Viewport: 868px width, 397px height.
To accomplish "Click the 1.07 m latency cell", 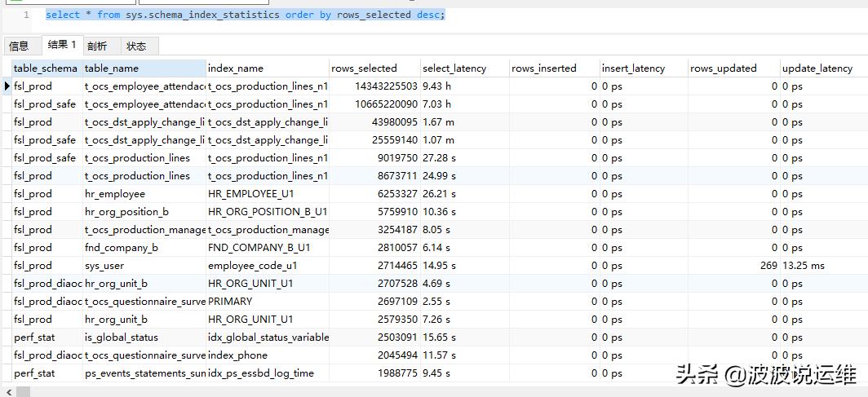I will click(465, 140).
